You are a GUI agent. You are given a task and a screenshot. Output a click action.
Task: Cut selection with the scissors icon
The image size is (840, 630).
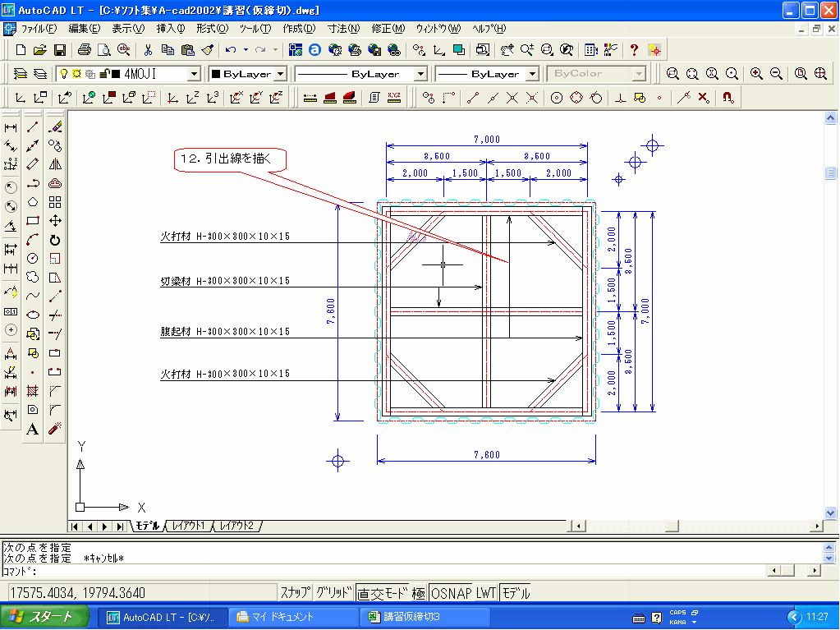tap(148, 50)
